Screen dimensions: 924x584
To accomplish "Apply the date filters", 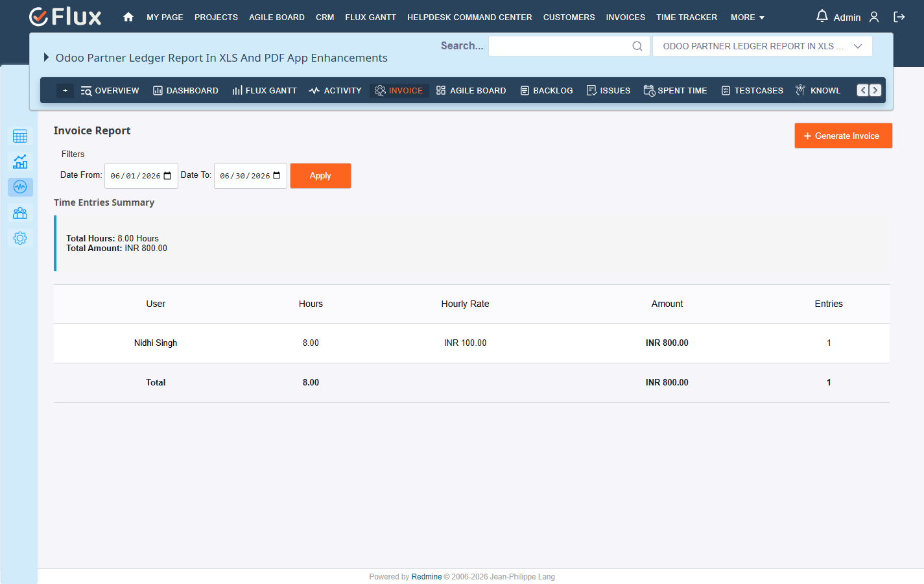I will tap(320, 176).
